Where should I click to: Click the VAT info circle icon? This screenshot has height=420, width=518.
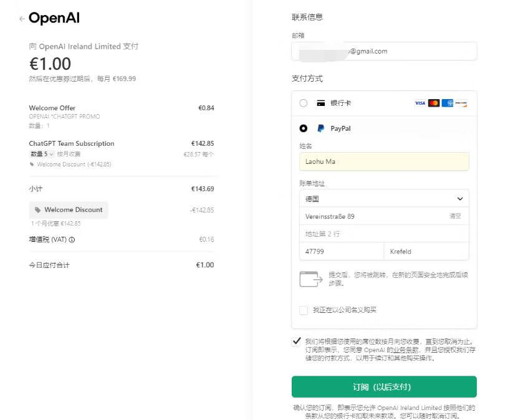(72, 240)
